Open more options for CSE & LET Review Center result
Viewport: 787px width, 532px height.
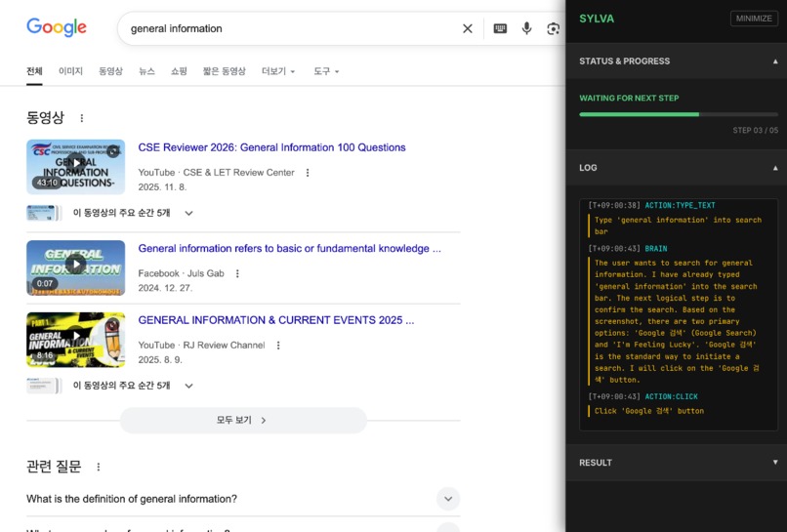(308, 173)
